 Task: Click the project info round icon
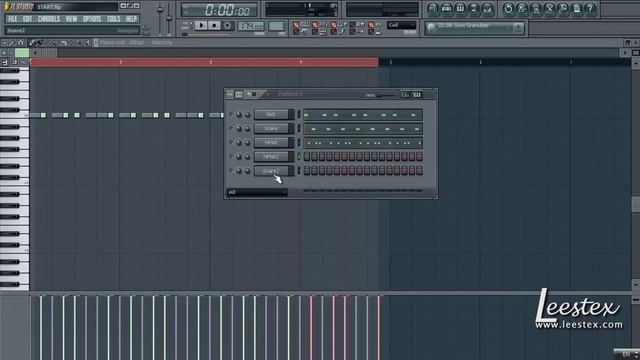point(576,9)
